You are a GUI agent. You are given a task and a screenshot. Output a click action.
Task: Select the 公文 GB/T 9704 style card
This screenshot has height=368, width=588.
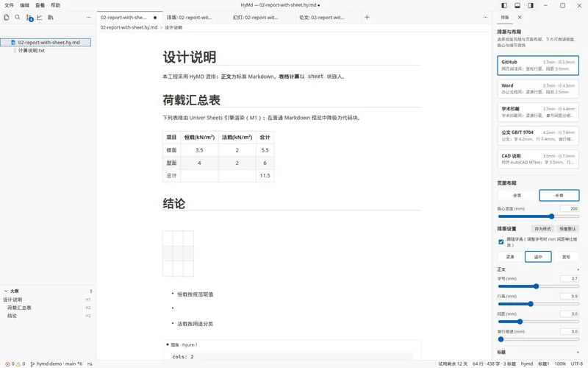coord(538,135)
